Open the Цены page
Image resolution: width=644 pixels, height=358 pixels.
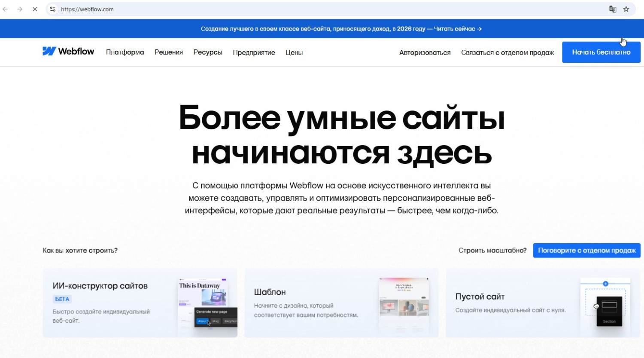point(294,52)
